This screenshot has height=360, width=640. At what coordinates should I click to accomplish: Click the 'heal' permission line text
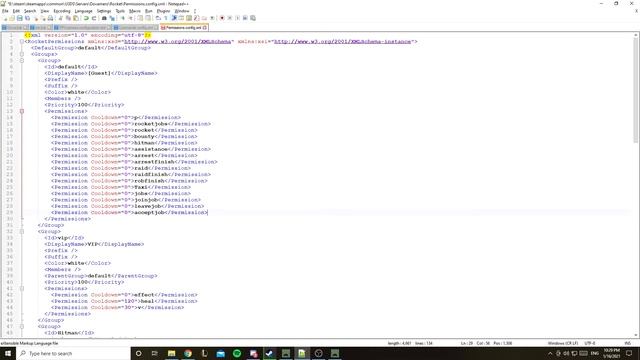pos(147,301)
